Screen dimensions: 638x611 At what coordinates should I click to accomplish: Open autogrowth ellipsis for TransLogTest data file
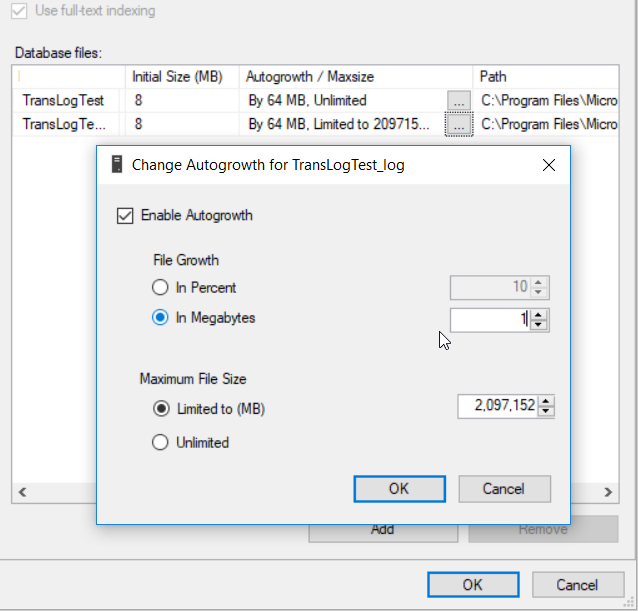tap(458, 101)
